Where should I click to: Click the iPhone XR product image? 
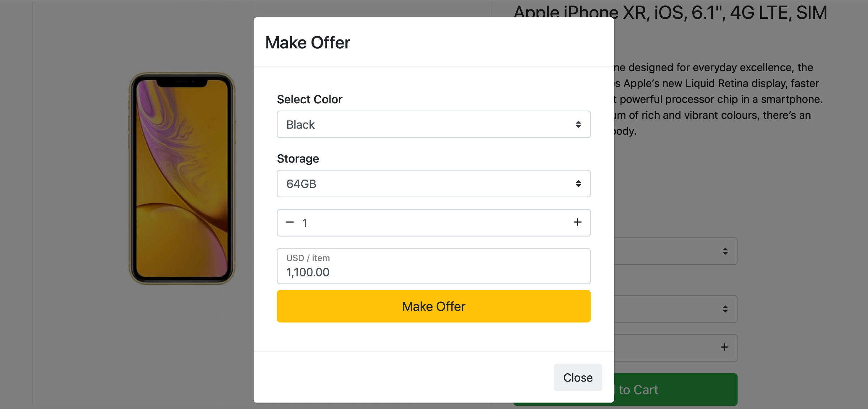[182, 178]
